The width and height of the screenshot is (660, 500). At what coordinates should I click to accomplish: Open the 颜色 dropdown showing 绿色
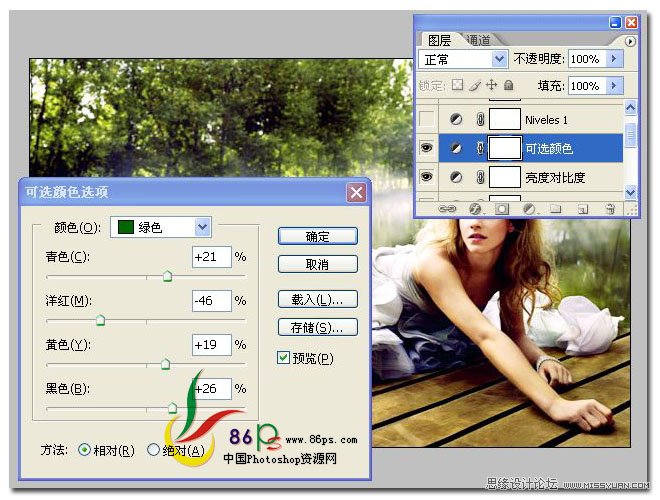coord(160,227)
